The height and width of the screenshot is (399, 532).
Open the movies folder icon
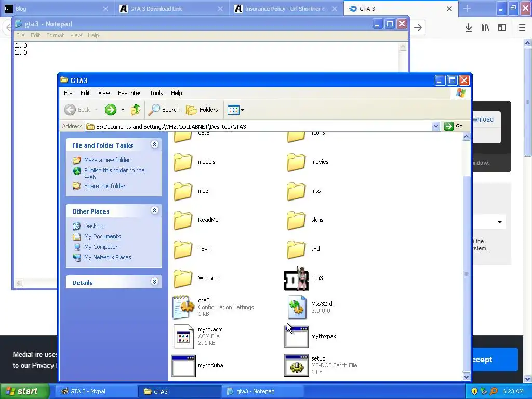pyautogui.click(x=296, y=162)
